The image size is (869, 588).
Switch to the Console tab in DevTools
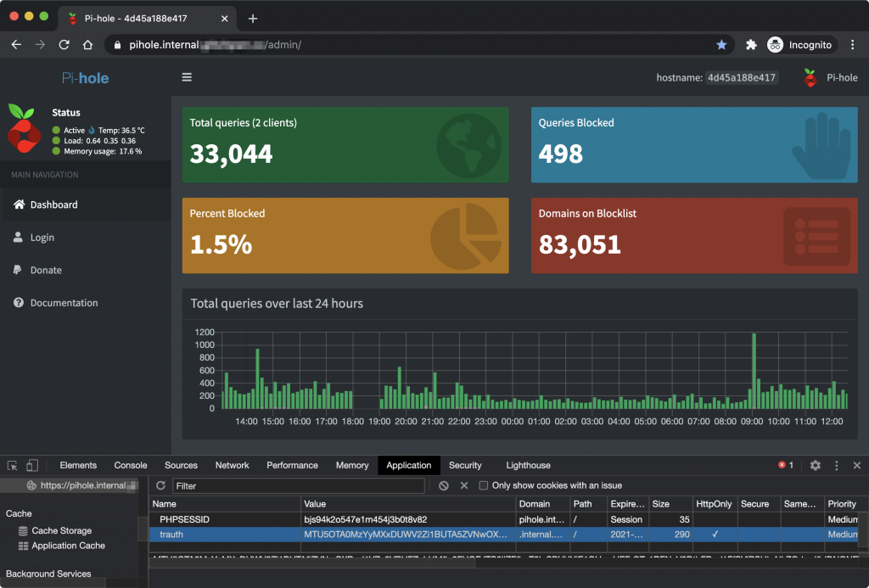pyautogui.click(x=131, y=465)
